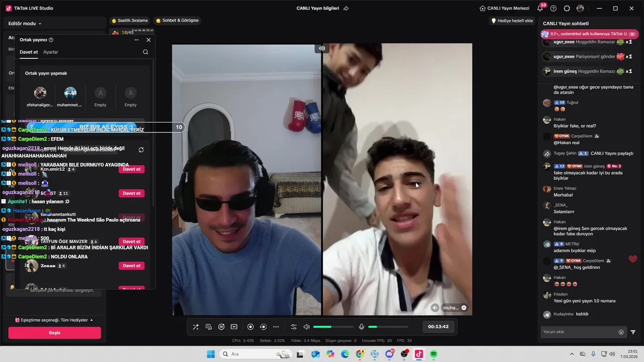Screen dimensions: 644x362
Task: Invite Zenan with Davet et
Action: point(132,265)
